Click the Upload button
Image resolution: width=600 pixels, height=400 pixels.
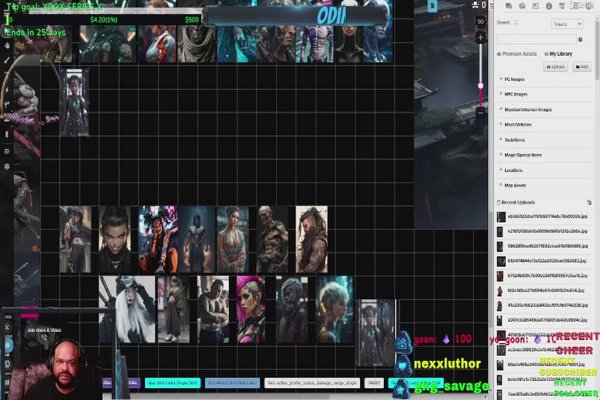[x=556, y=67]
